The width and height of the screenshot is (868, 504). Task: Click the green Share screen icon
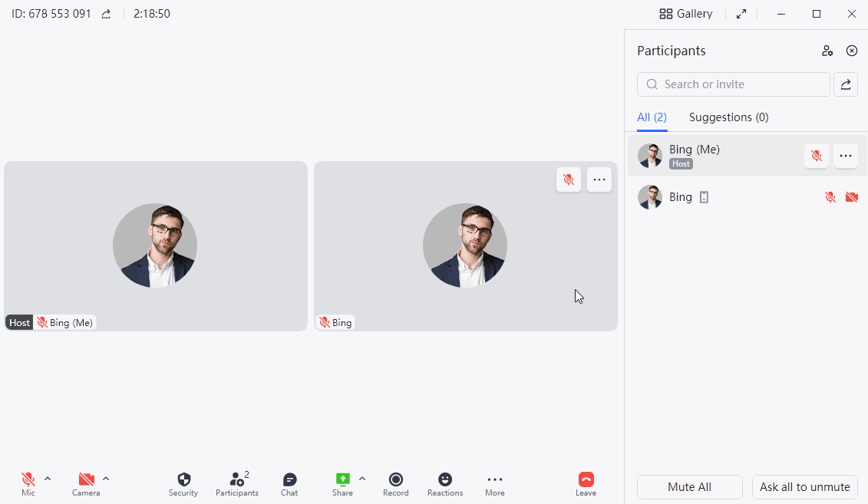[342, 479]
